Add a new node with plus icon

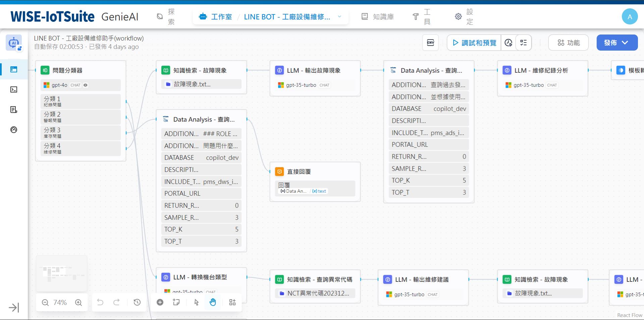coord(160,302)
